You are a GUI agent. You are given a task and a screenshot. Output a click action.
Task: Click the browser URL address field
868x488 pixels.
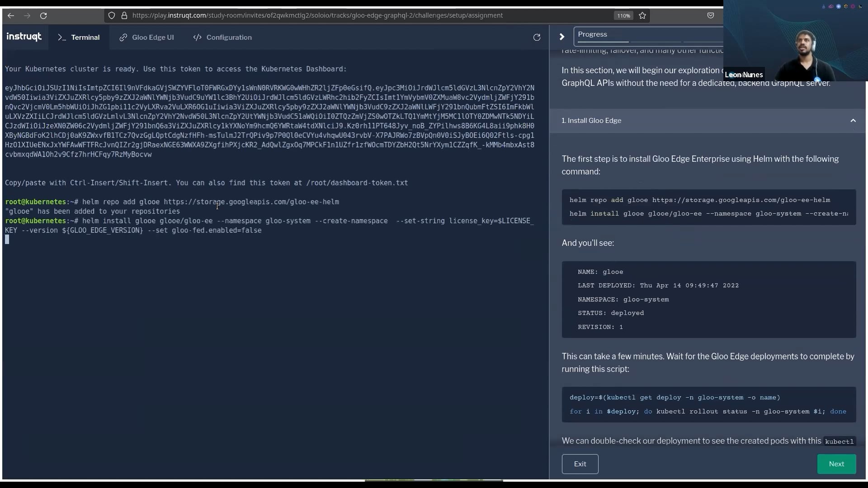316,15
